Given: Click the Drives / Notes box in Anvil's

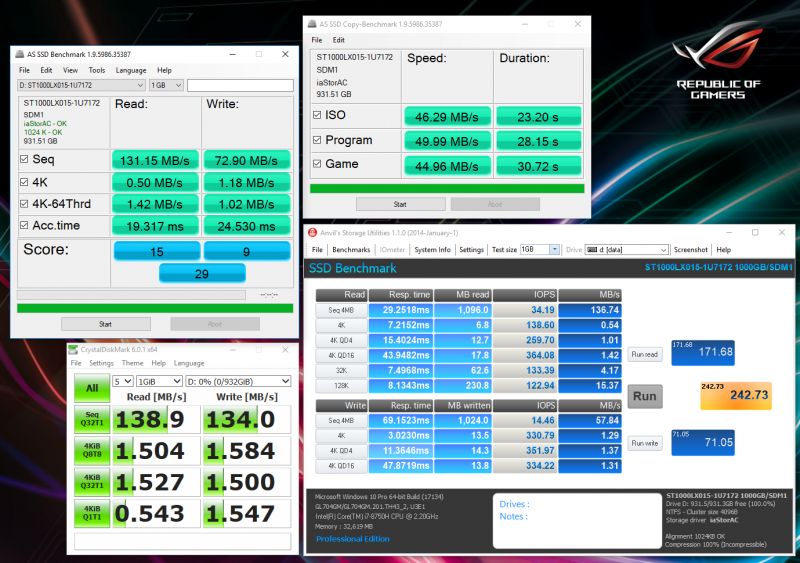Looking at the screenshot, I should (x=577, y=521).
